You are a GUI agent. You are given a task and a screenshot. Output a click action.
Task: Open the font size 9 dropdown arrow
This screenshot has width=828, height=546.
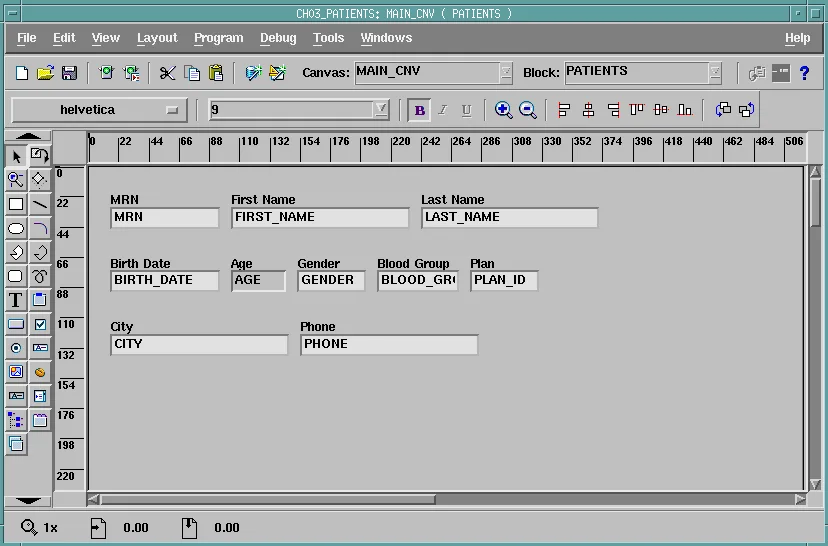tap(381, 109)
